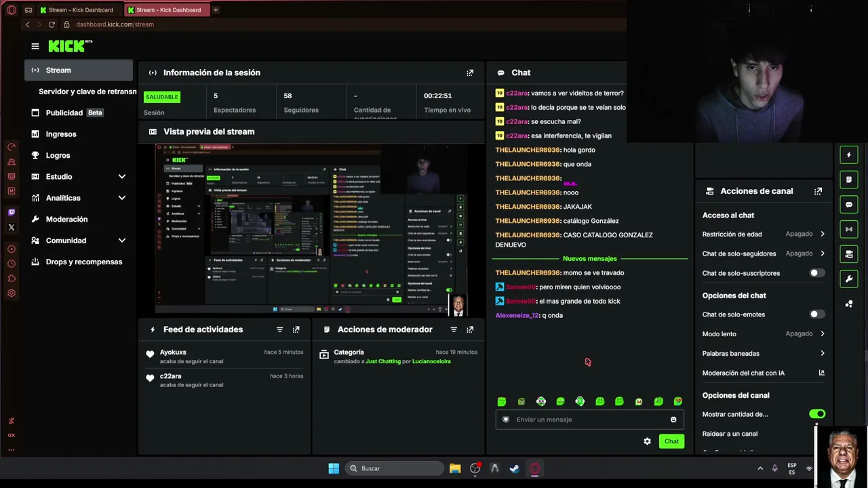This screenshot has width=868, height=488.
Task: Open Drops y recompensas in the sidebar
Action: pyautogui.click(x=79, y=262)
